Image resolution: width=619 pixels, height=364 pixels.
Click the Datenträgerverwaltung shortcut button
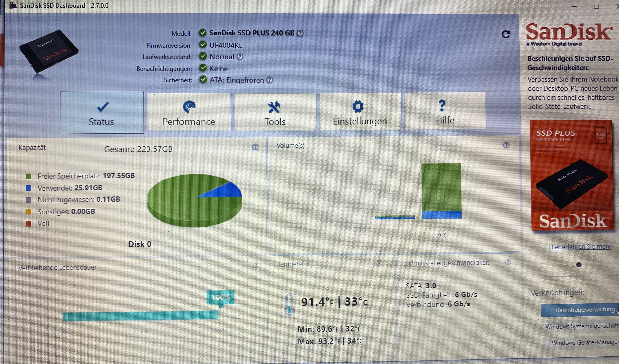click(x=580, y=310)
